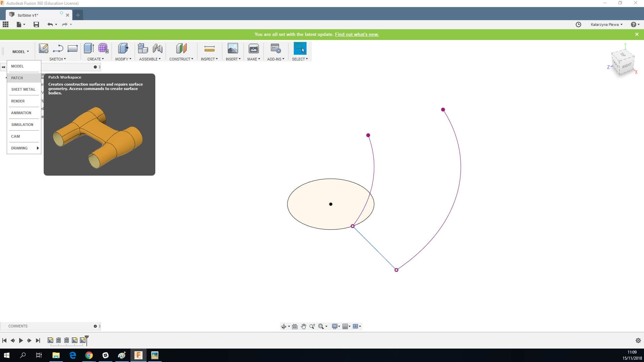644x362 pixels.
Task: Jump to the timeline beginning
Action: click(x=4, y=341)
